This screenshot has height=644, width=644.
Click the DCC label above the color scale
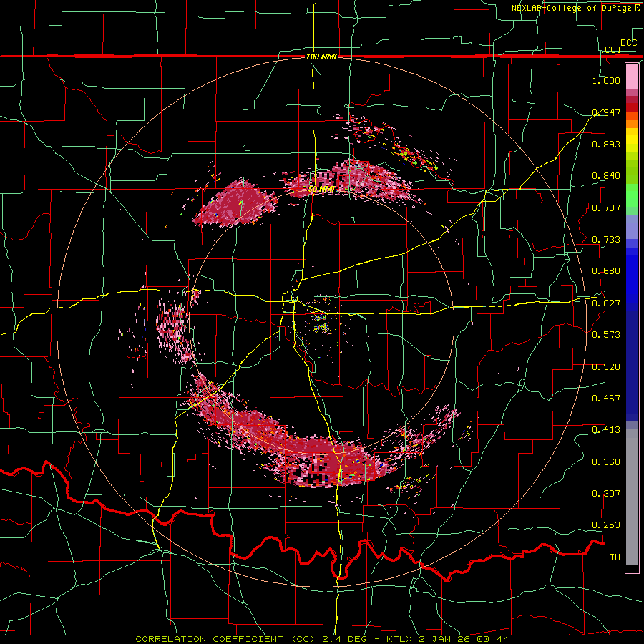coord(628,43)
